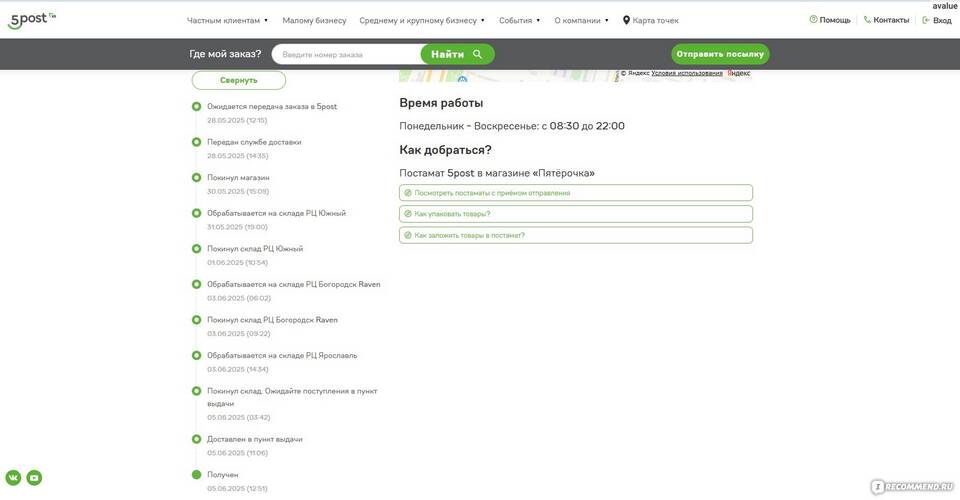Expand the Частным клиентам dropdown
This screenshot has width=960, height=500.
tap(227, 20)
